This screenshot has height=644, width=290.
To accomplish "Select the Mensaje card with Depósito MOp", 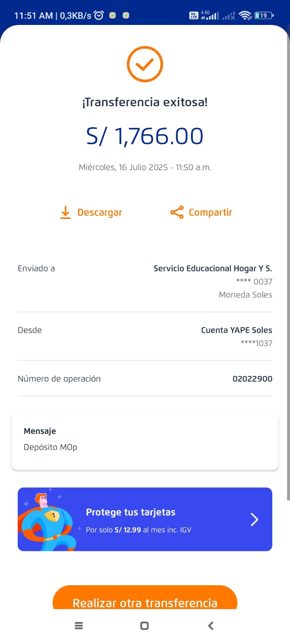I will point(145,442).
